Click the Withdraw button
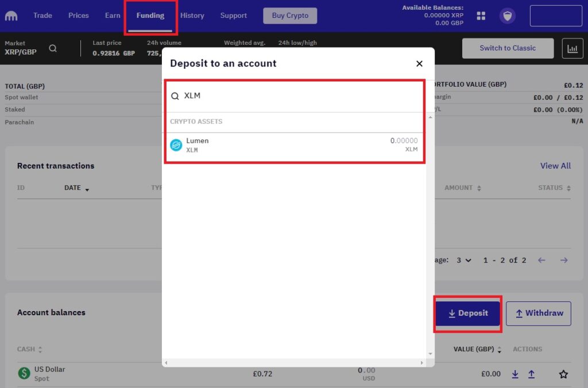This screenshot has width=588, height=388. click(538, 313)
